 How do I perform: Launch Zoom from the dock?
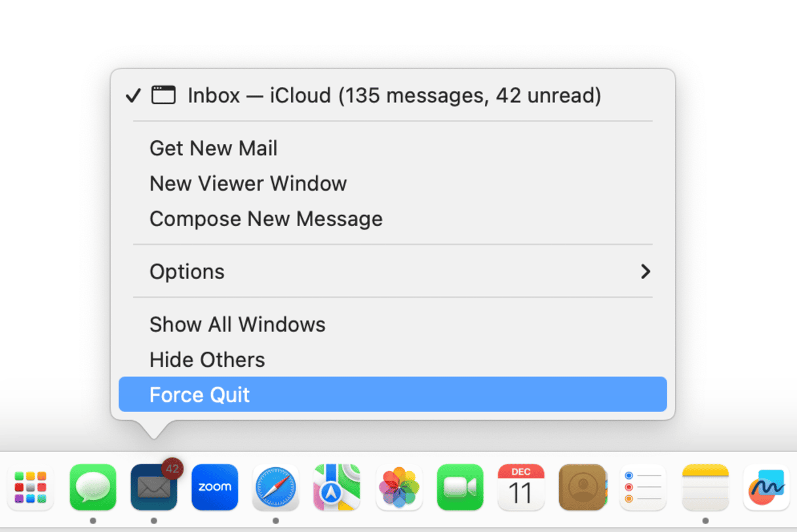215,487
